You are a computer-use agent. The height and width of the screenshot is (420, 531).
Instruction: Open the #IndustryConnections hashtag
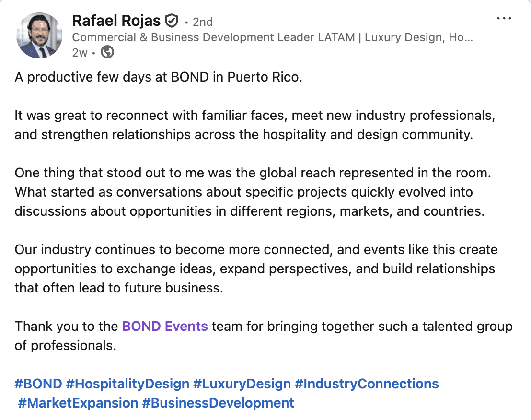(367, 384)
